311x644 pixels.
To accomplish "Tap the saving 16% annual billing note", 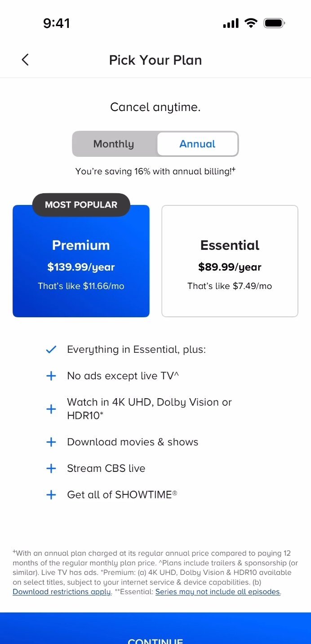I will (x=155, y=171).
